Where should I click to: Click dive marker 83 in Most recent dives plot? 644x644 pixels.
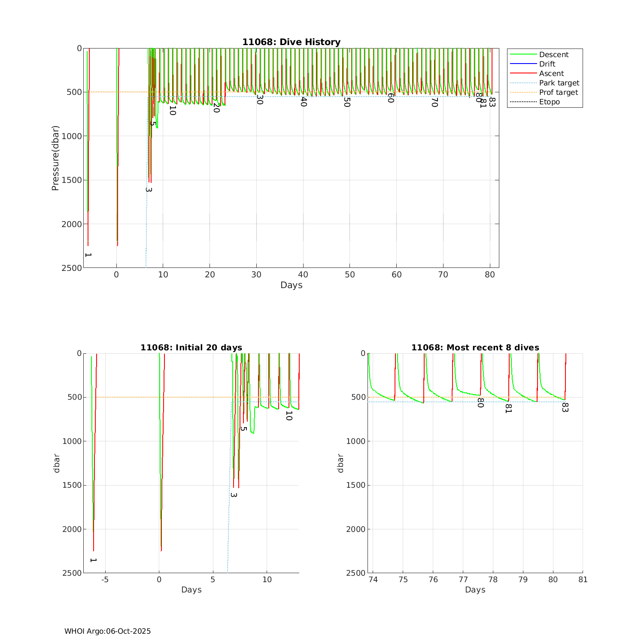565,407
